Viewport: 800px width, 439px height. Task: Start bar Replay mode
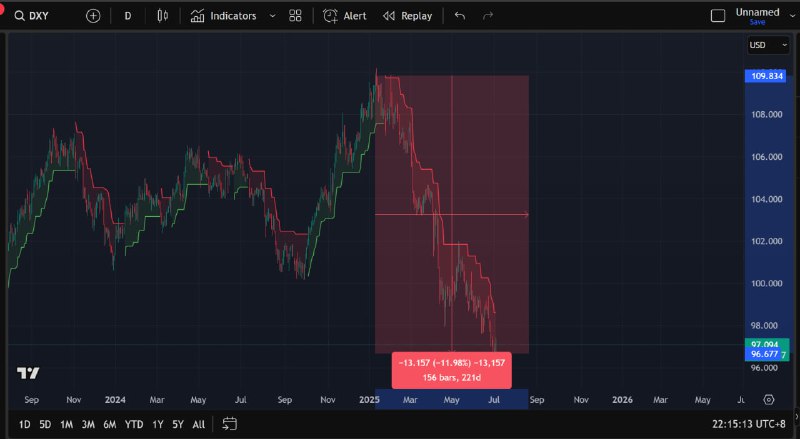[x=408, y=16]
